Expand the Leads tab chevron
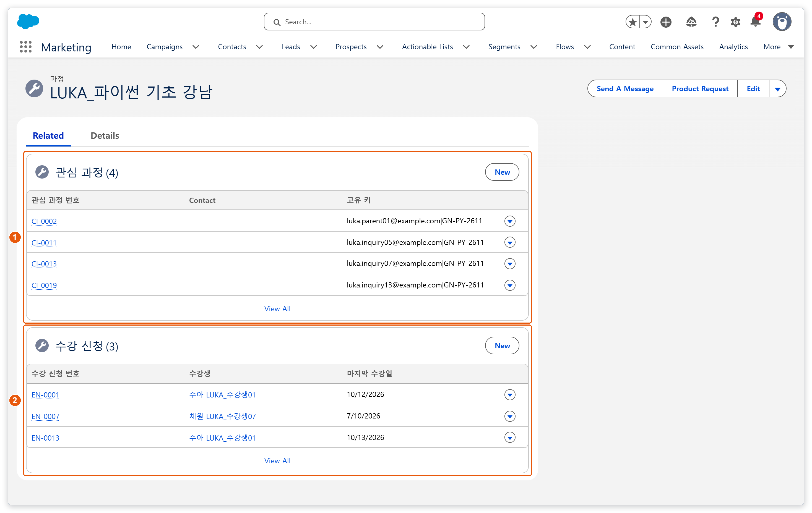The width and height of the screenshot is (812, 513). (x=314, y=47)
